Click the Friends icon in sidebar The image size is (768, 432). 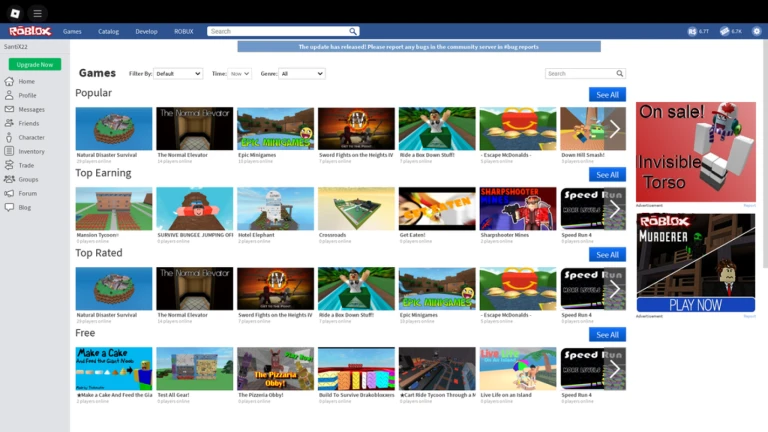[10, 123]
